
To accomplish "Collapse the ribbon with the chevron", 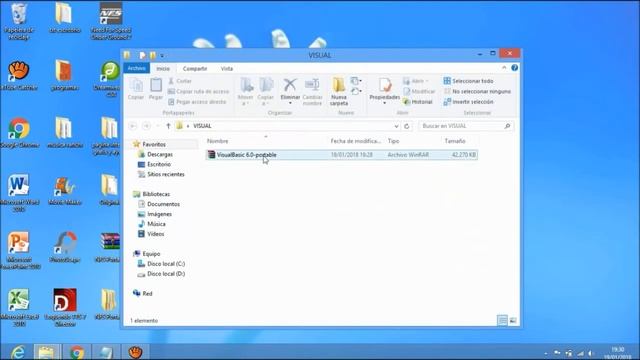I will 504,68.
